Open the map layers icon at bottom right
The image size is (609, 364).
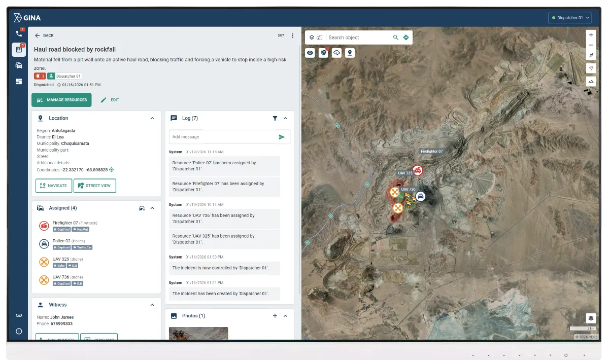click(x=590, y=318)
